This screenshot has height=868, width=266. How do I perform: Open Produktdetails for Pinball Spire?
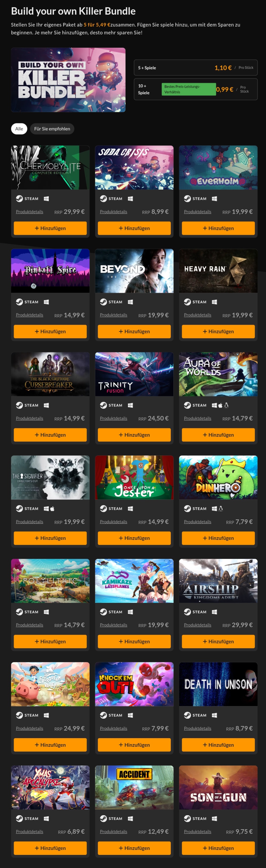coord(29,315)
